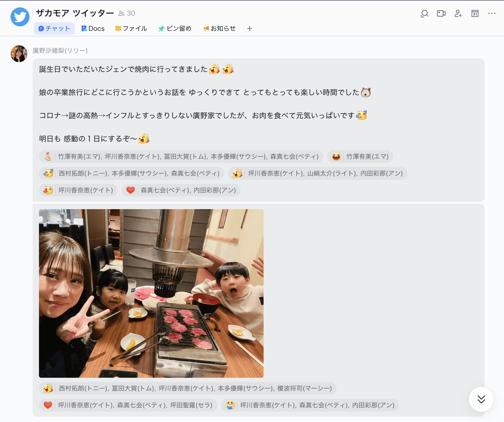Open the ピン留め tab
The image size is (504, 422).
point(175,28)
